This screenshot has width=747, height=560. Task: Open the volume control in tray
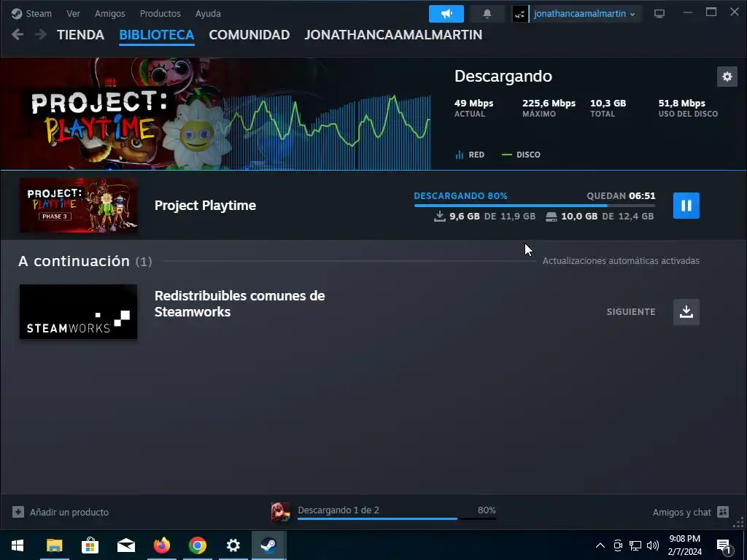[653, 545]
